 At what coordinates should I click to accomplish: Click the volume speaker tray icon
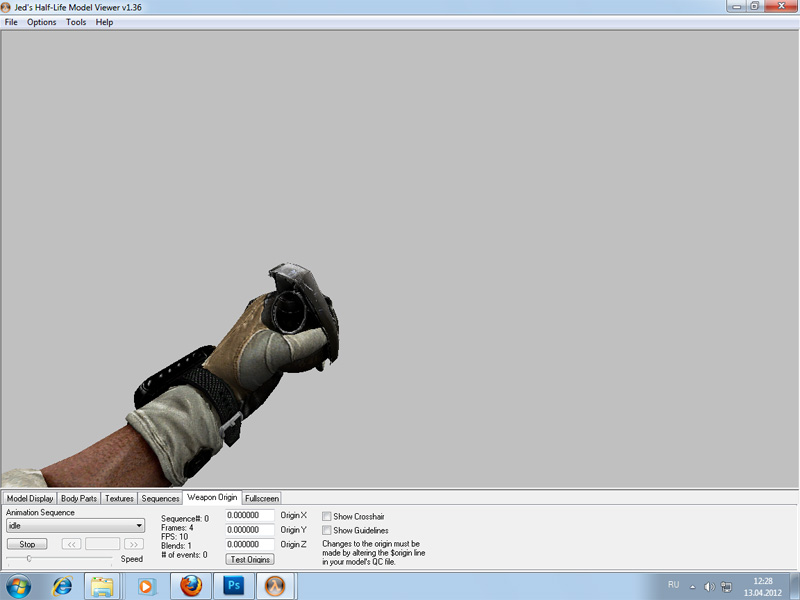(708, 586)
